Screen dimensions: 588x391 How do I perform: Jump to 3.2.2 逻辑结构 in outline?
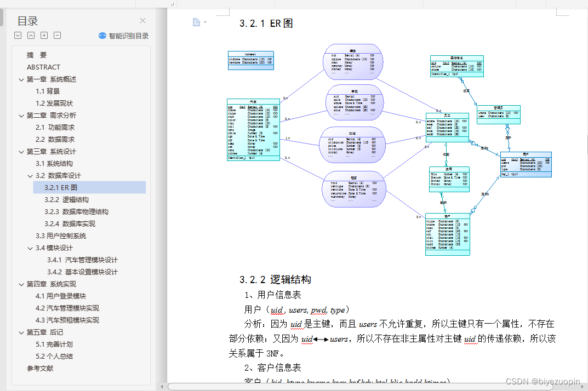[x=67, y=200]
